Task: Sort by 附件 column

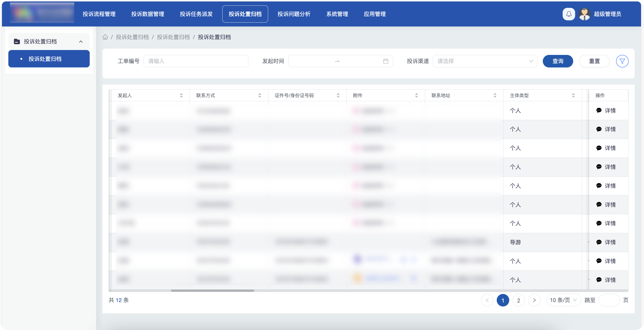Action: [x=416, y=95]
